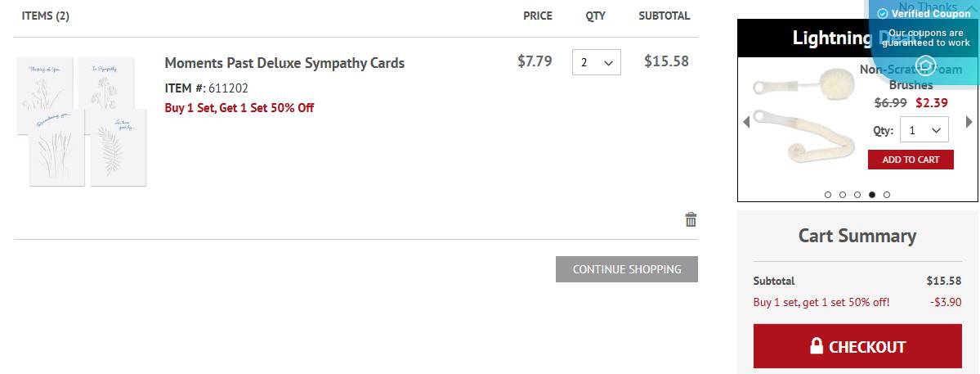Click the hexagon house coupon badge icon
The width and height of the screenshot is (980, 374).
tap(925, 65)
